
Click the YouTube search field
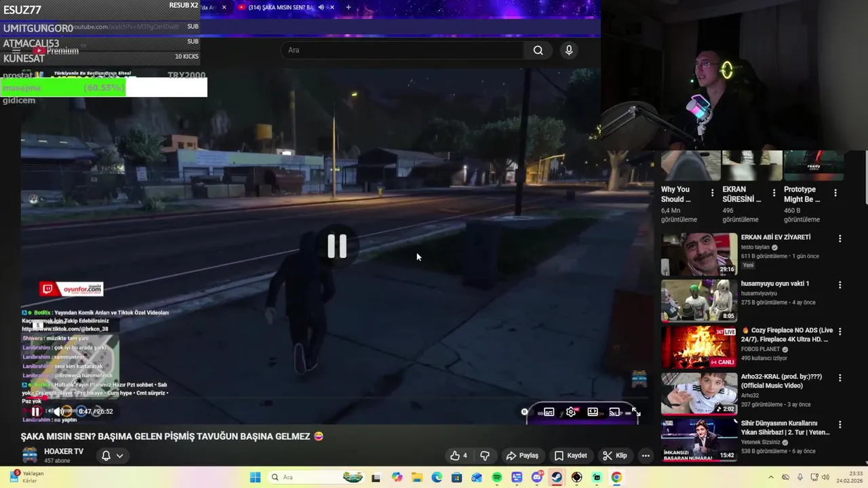402,50
